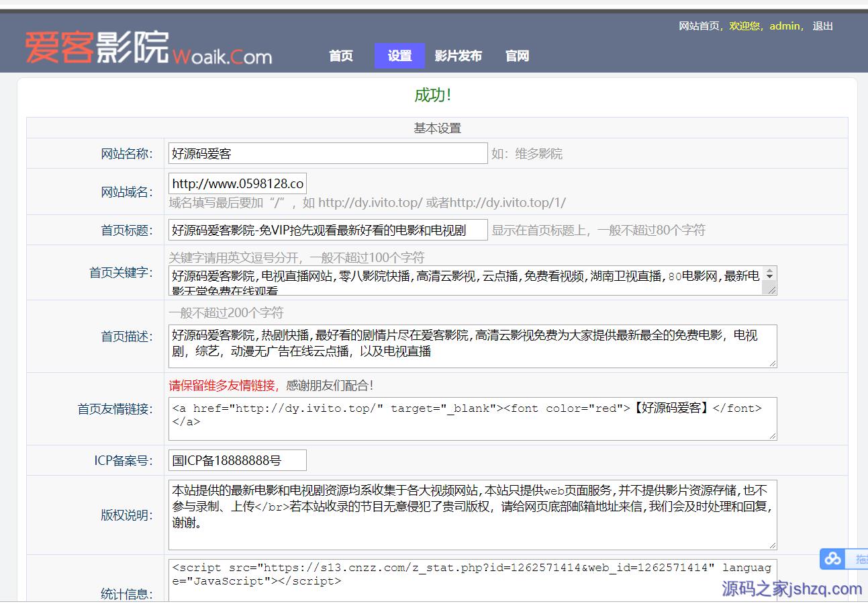Screen dimensions: 868x604
Task: Click the 首页友情链接 label
Action: click(115, 409)
